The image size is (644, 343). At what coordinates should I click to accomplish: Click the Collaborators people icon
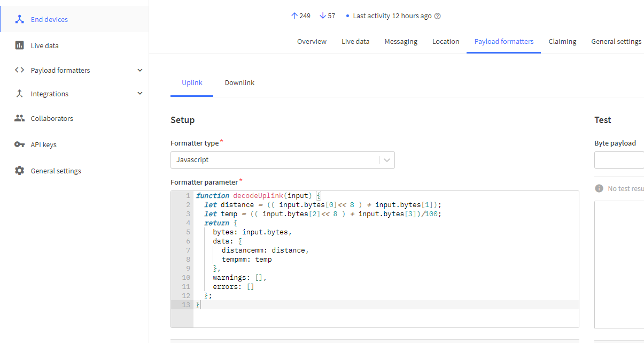[20, 118]
